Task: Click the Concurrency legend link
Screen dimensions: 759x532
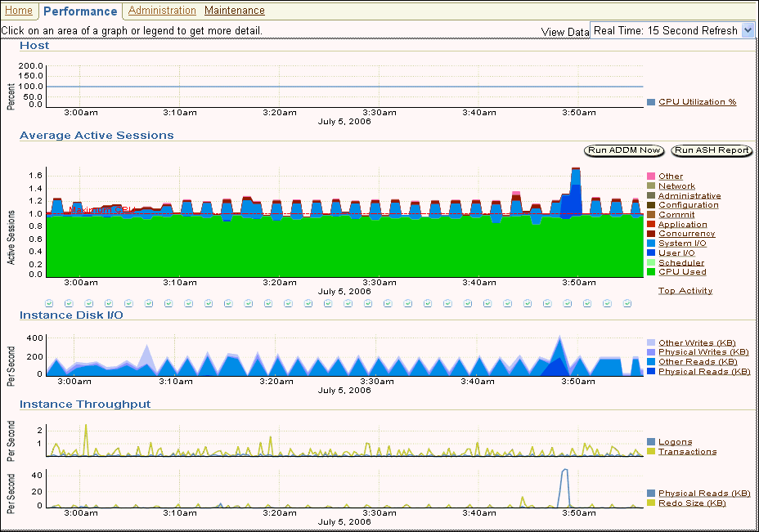Action: 686,234
